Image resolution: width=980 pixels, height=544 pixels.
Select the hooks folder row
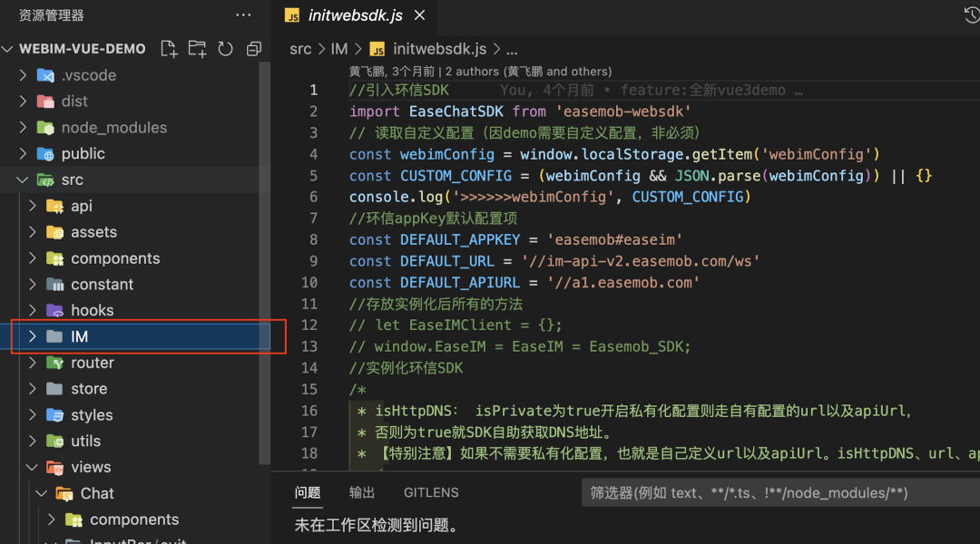point(134,310)
